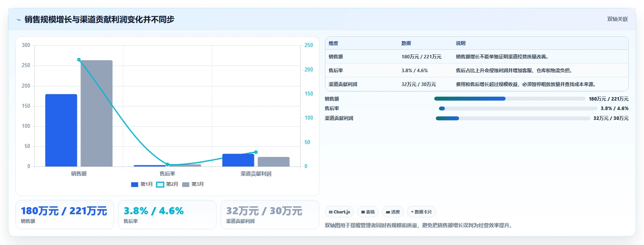The width and height of the screenshot is (644, 245).
Task: Click the 数据 table column header
Action: tap(406, 43)
